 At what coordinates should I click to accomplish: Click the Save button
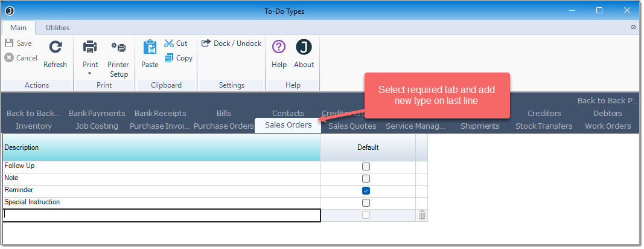(19, 44)
